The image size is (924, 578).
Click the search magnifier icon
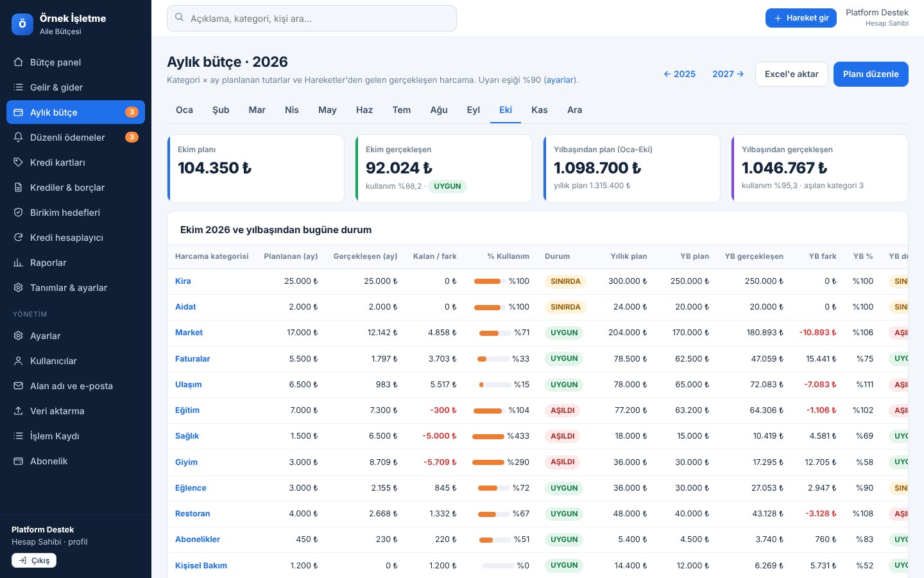(180, 18)
